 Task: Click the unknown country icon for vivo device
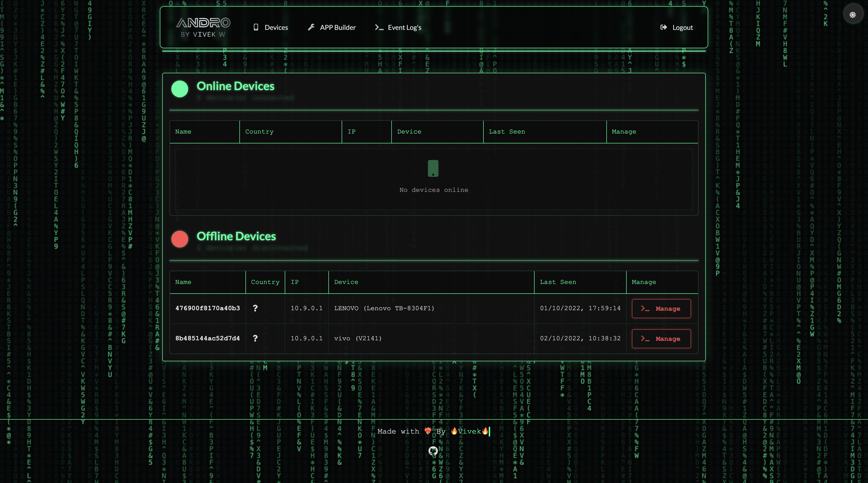(x=255, y=338)
